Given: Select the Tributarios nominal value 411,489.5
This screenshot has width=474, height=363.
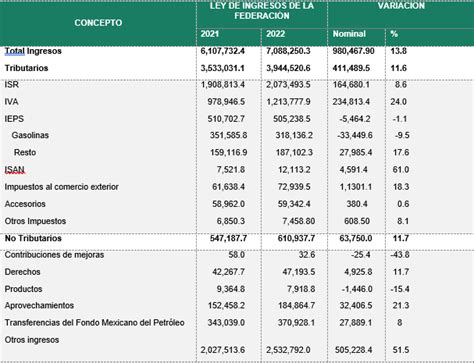Looking at the screenshot, I should click(351, 68).
